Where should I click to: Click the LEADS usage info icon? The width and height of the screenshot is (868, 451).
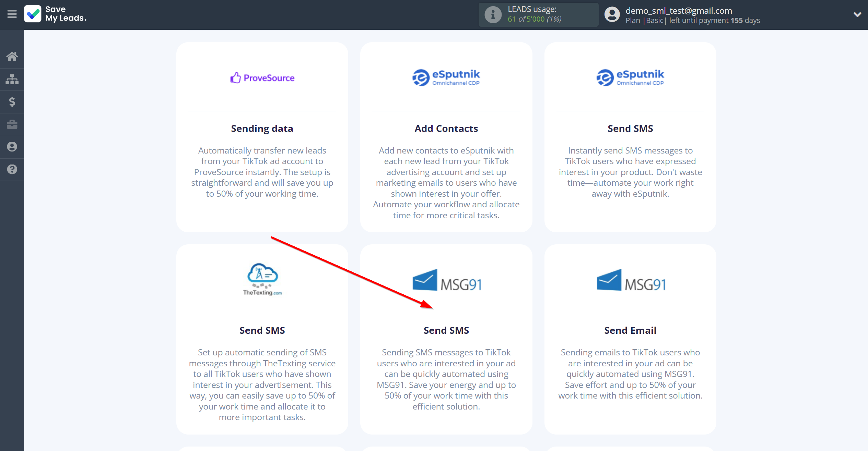[493, 15]
